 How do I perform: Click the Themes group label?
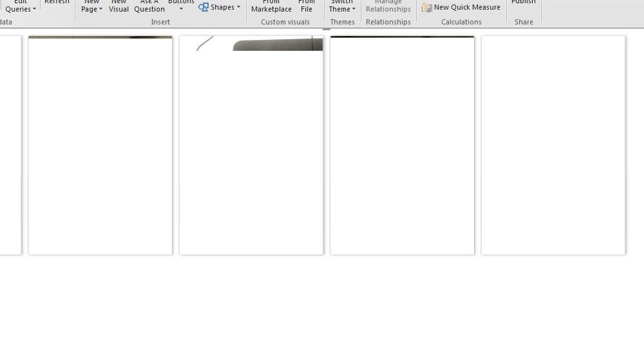342,22
